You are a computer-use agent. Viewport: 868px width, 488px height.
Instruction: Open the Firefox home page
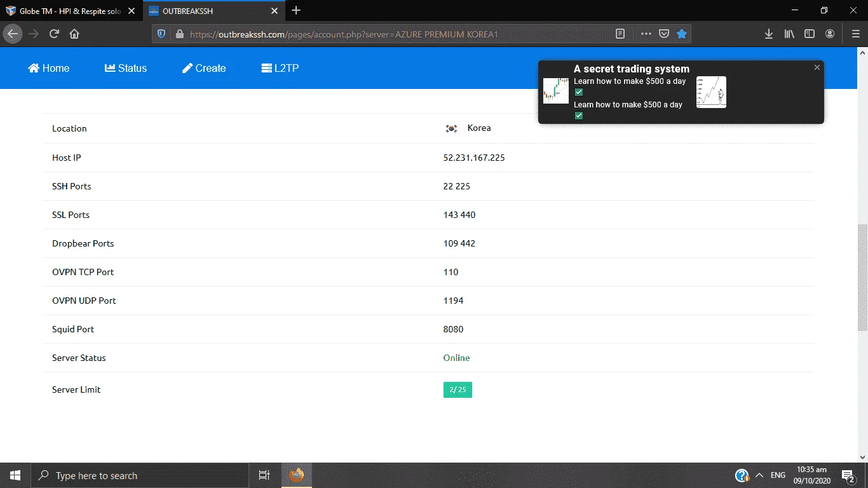74,34
